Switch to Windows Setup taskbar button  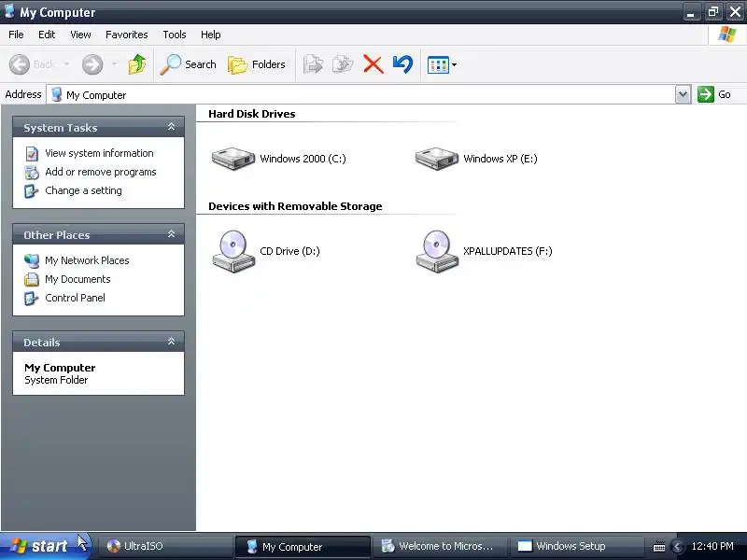click(x=576, y=546)
